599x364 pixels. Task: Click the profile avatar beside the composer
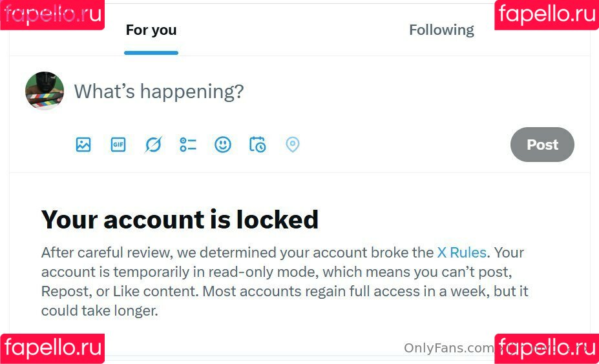click(45, 91)
